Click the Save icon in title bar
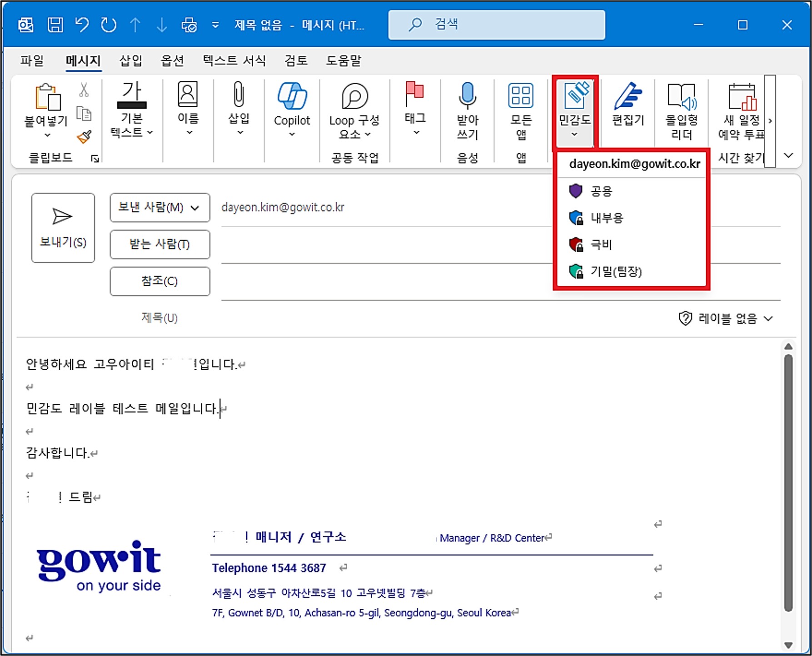The width and height of the screenshot is (812, 656). click(55, 25)
